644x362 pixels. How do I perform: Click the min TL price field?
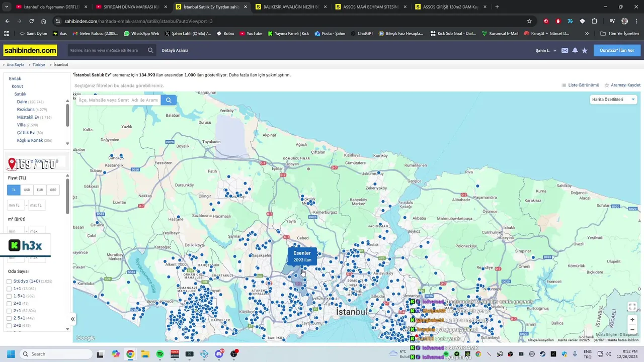[x=16, y=205]
